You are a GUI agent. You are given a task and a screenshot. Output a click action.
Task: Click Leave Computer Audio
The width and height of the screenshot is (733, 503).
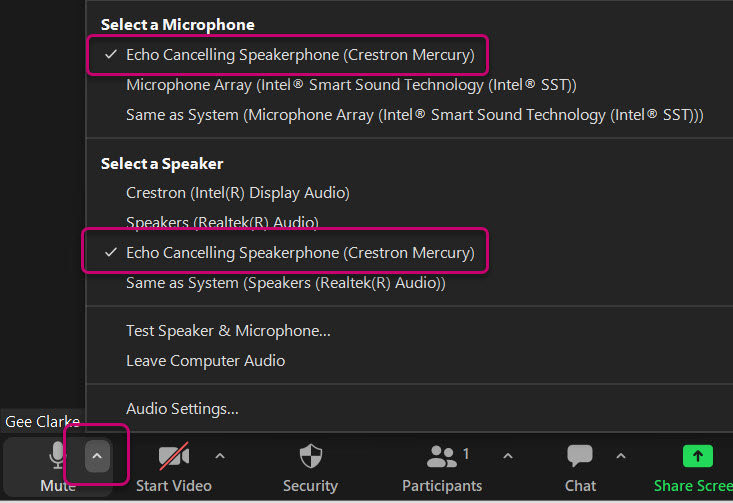coord(206,361)
